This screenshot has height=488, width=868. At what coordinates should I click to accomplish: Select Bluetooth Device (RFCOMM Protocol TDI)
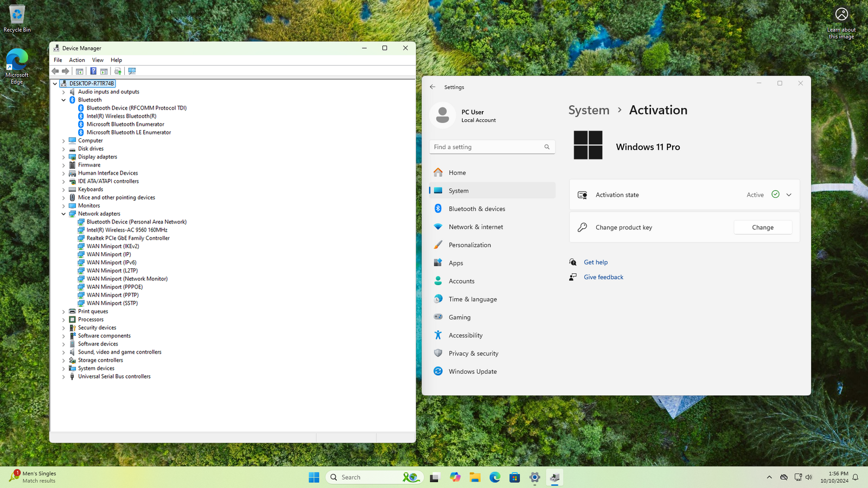137,108
